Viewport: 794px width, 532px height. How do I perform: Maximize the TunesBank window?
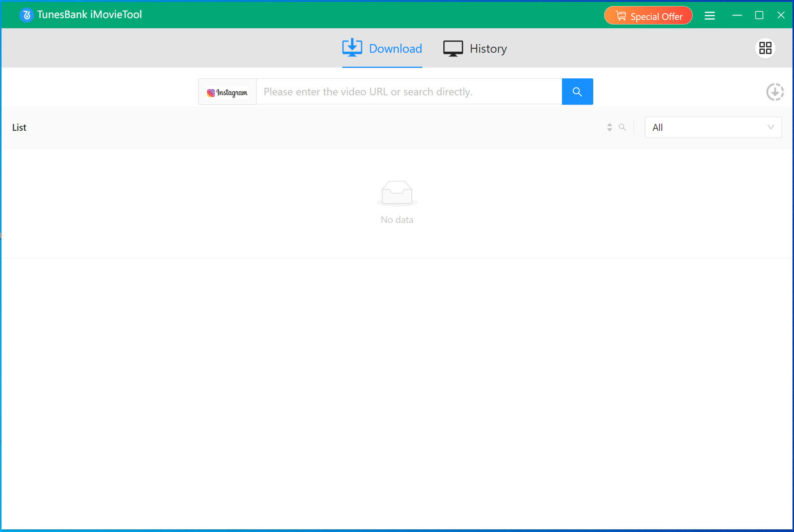click(759, 15)
